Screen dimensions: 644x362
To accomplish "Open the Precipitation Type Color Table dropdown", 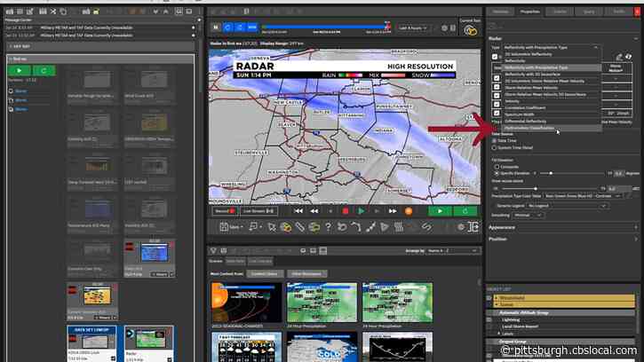I will pos(583,196).
